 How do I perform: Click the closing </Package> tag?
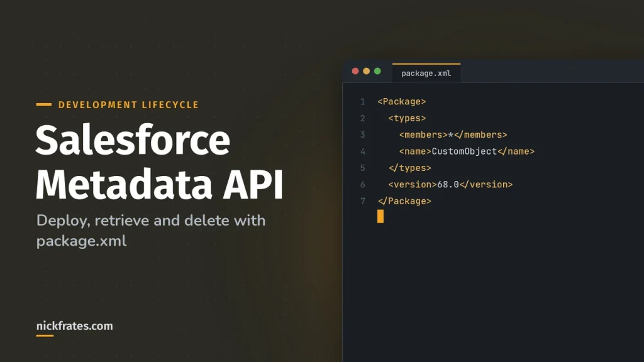(x=404, y=201)
